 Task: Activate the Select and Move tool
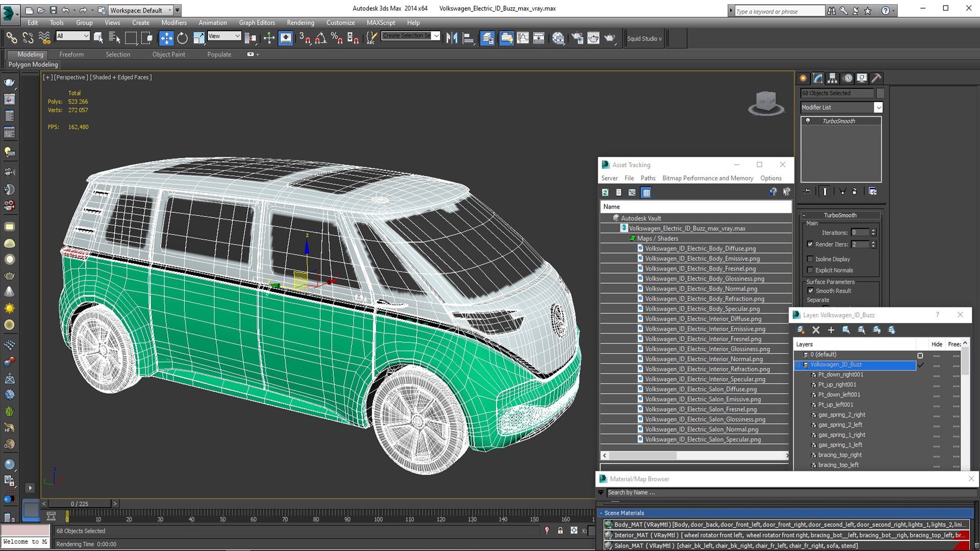pyautogui.click(x=166, y=38)
